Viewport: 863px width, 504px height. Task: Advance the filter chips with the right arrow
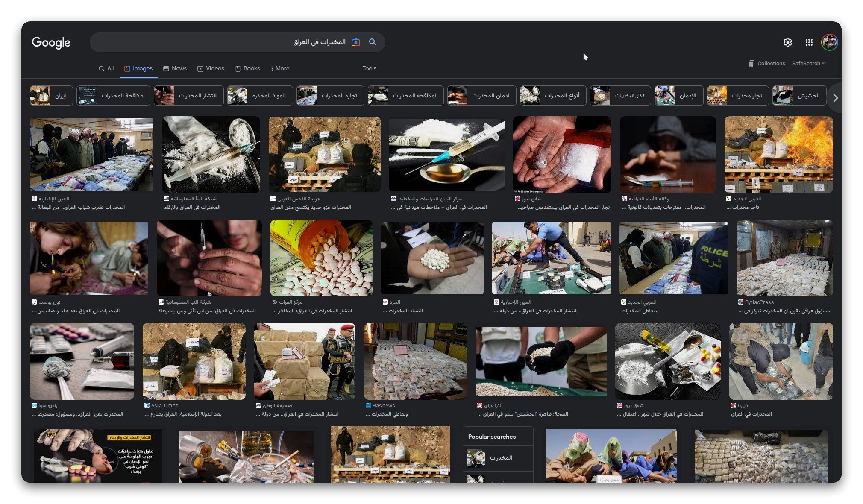[x=835, y=98]
